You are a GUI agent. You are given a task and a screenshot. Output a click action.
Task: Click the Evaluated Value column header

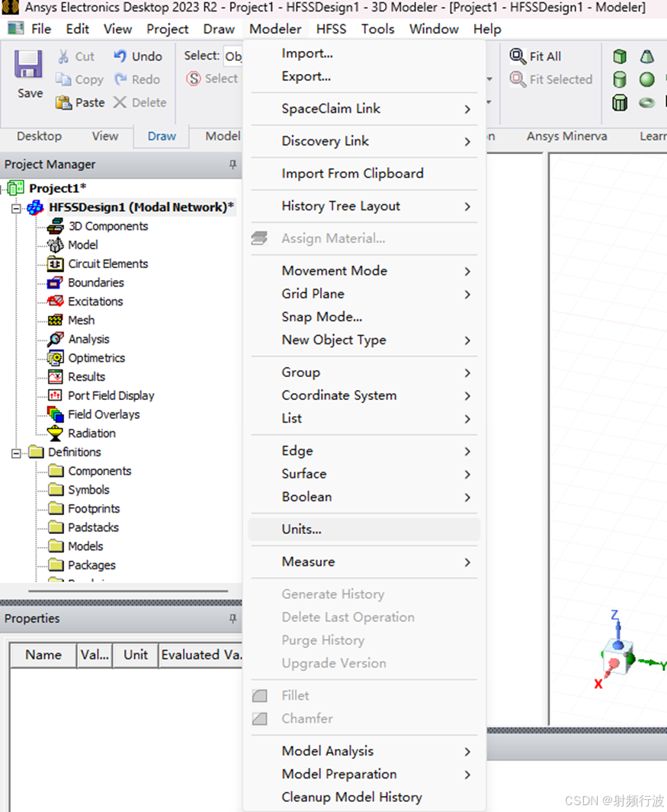pyautogui.click(x=200, y=655)
